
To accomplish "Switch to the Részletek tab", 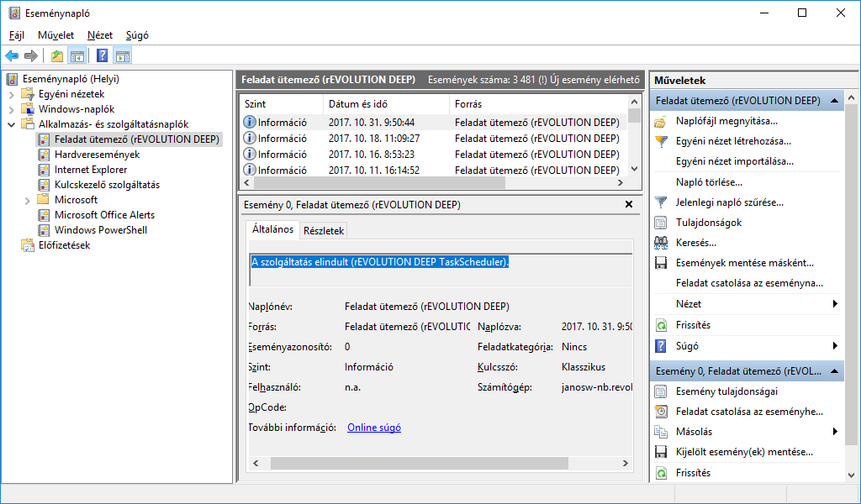I will [324, 231].
